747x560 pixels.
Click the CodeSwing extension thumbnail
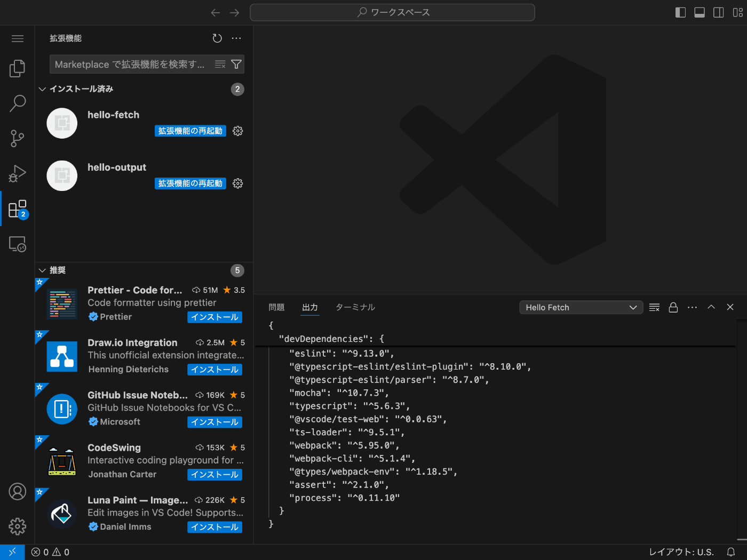click(62, 461)
